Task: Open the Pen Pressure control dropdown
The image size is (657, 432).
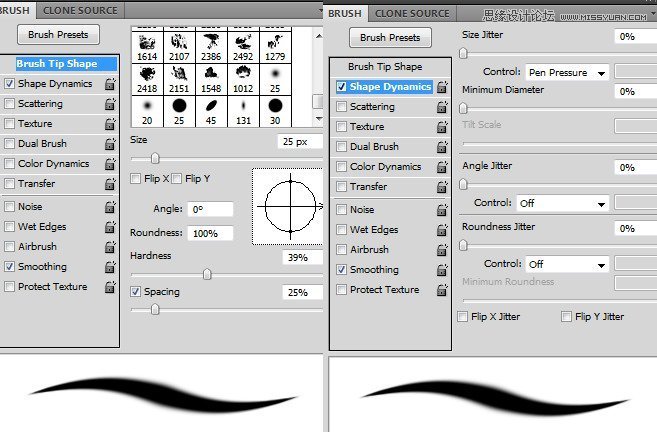Action: (x=568, y=73)
